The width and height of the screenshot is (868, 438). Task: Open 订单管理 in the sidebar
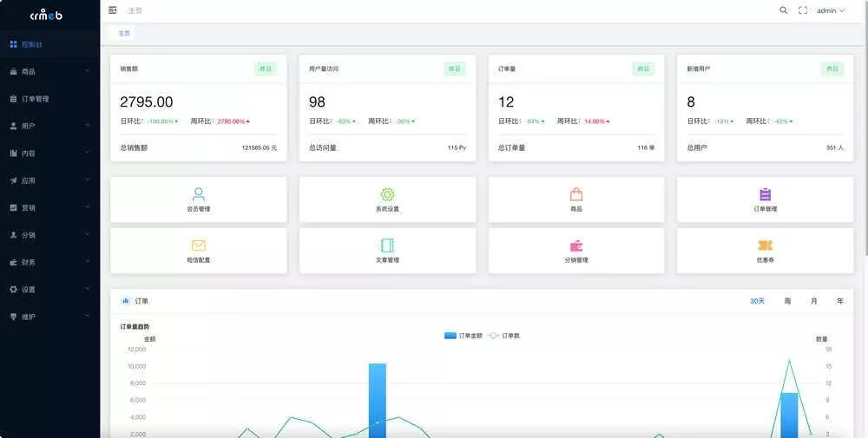pyautogui.click(x=49, y=98)
